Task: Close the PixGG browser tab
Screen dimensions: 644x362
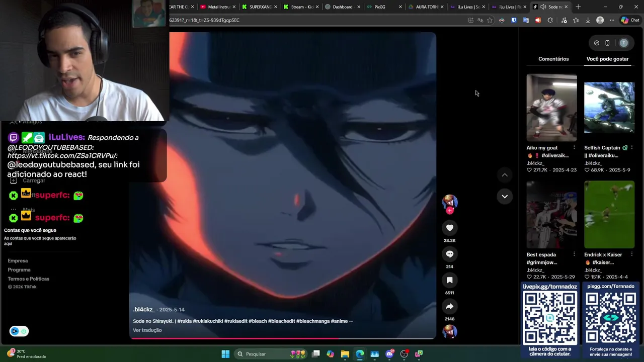Action: [400, 7]
